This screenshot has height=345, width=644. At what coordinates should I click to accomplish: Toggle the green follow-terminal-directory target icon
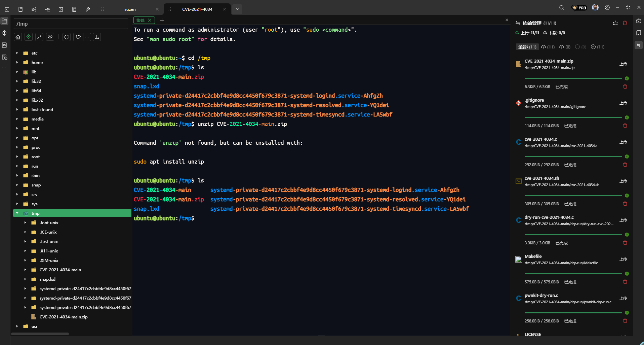tap(29, 37)
